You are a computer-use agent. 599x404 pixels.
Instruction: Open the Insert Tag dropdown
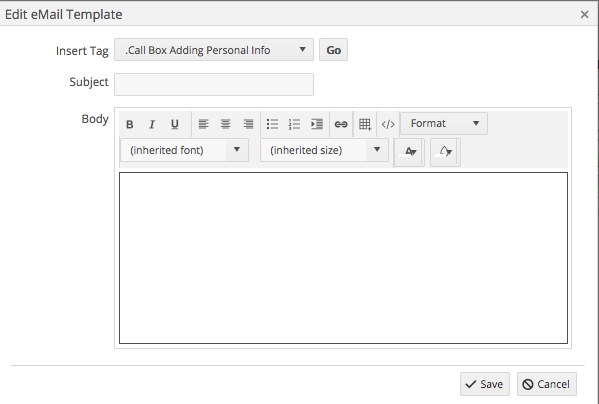click(x=214, y=50)
